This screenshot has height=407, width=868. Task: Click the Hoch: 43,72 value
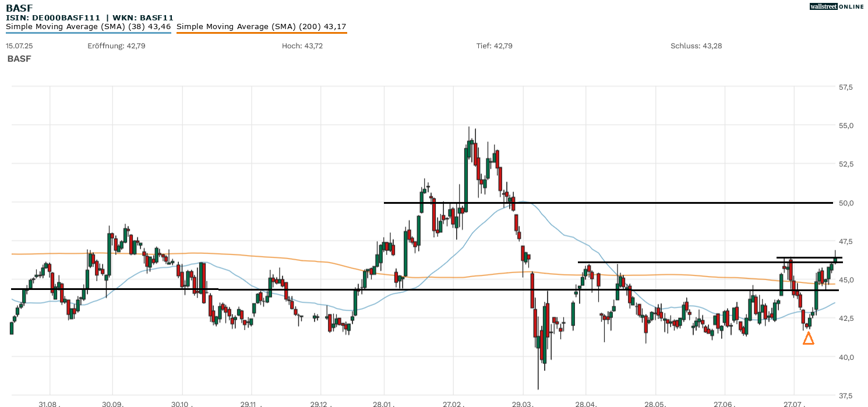tap(302, 45)
